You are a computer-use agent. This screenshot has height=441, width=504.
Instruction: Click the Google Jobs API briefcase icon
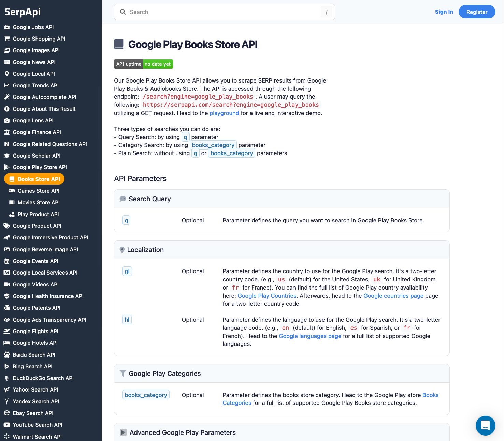(x=7, y=27)
